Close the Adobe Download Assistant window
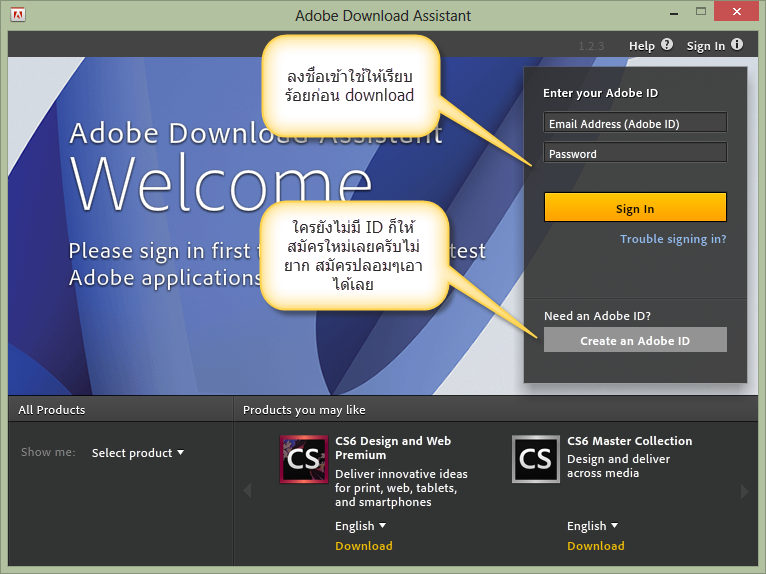The height and width of the screenshot is (574, 766). [737, 11]
